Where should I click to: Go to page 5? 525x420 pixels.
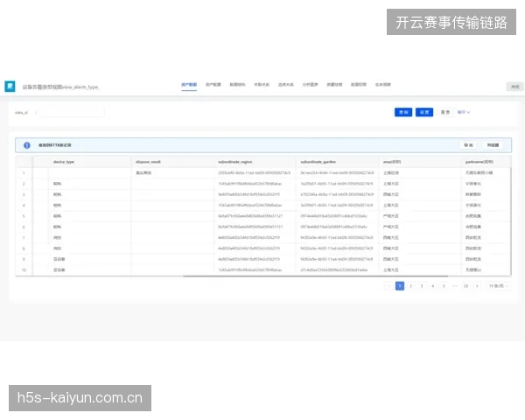click(x=444, y=286)
